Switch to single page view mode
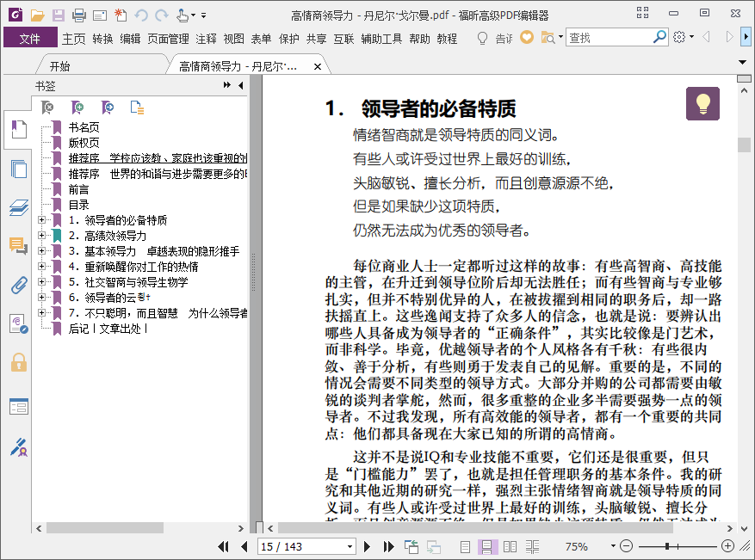Screen dimensions: 755x560 465,546
